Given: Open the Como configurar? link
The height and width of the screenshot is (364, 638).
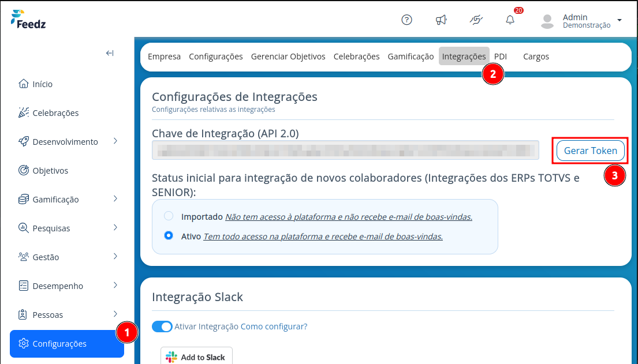Looking at the screenshot, I should pyautogui.click(x=274, y=326).
